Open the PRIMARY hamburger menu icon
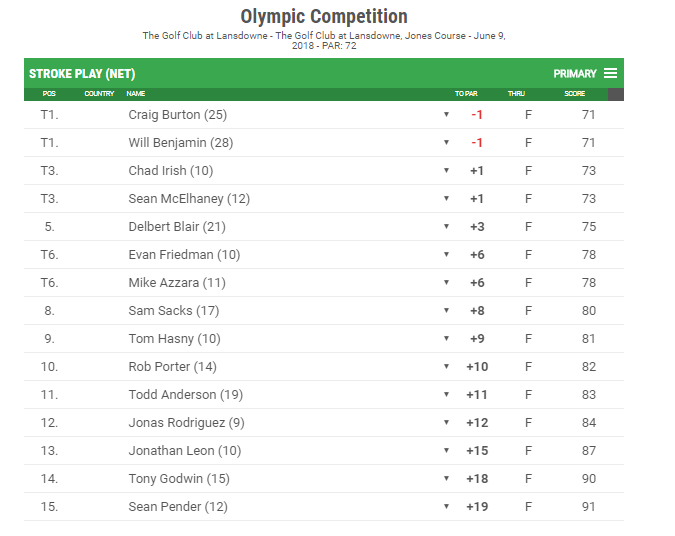 [610, 73]
